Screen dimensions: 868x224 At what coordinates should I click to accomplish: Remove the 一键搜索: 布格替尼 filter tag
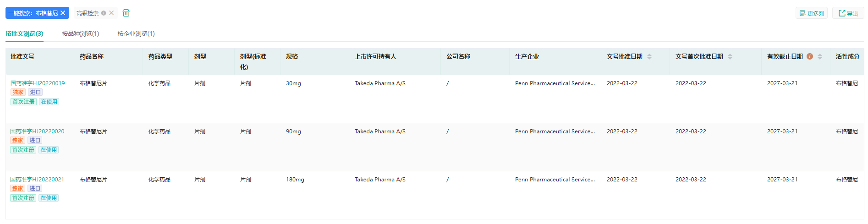click(x=63, y=13)
